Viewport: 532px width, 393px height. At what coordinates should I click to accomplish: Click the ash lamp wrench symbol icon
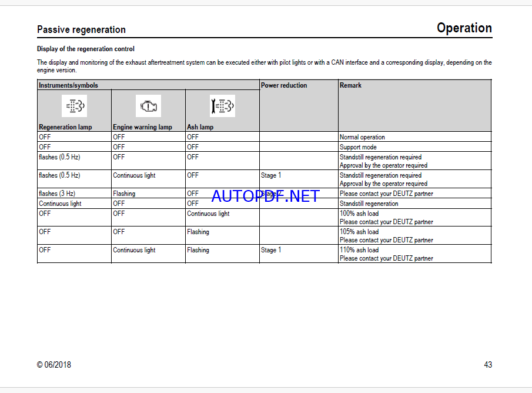coord(223,106)
